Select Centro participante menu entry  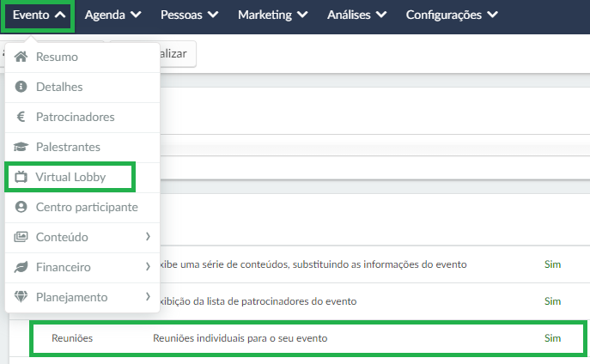pyautogui.click(x=82, y=208)
